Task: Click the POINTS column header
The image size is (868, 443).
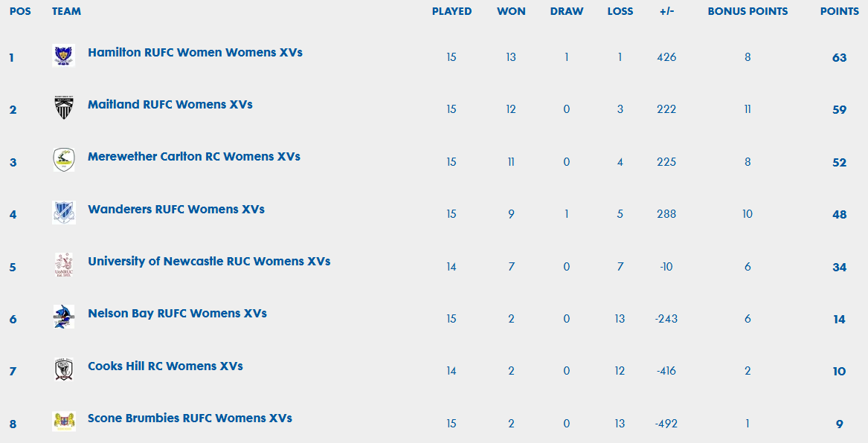Action: tap(839, 11)
